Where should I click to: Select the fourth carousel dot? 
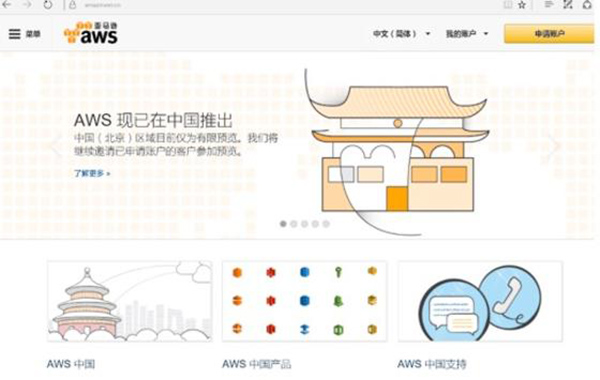click(x=315, y=224)
